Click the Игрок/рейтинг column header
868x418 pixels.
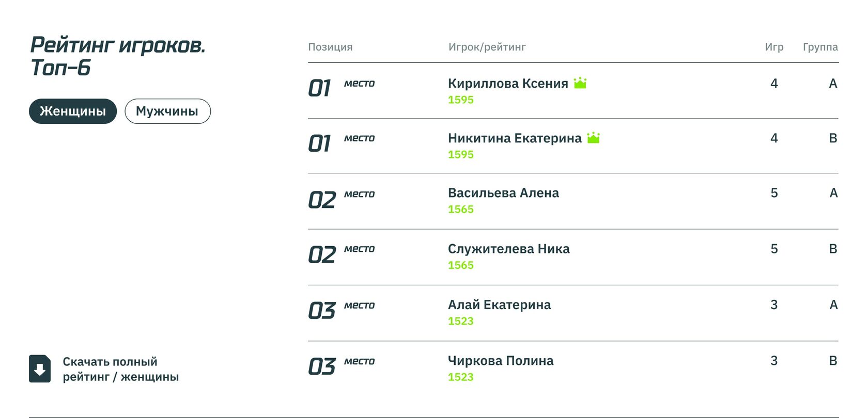[487, 47]
